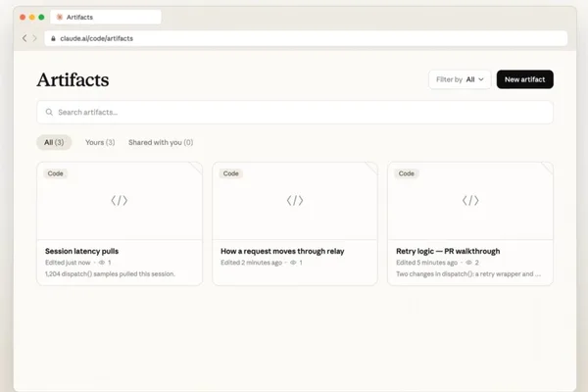
Task: Click the claude.ai/code/artifacts URL
Action: tap(97, 38)
